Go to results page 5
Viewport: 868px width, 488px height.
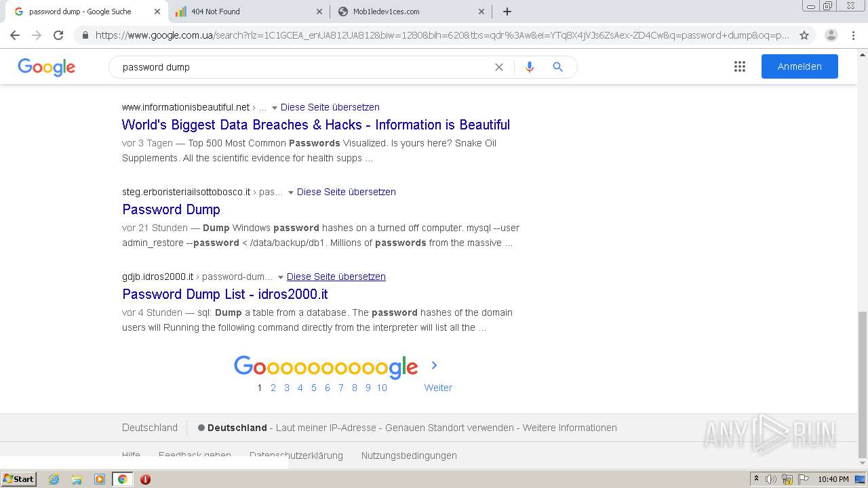[x=314, y=388]
